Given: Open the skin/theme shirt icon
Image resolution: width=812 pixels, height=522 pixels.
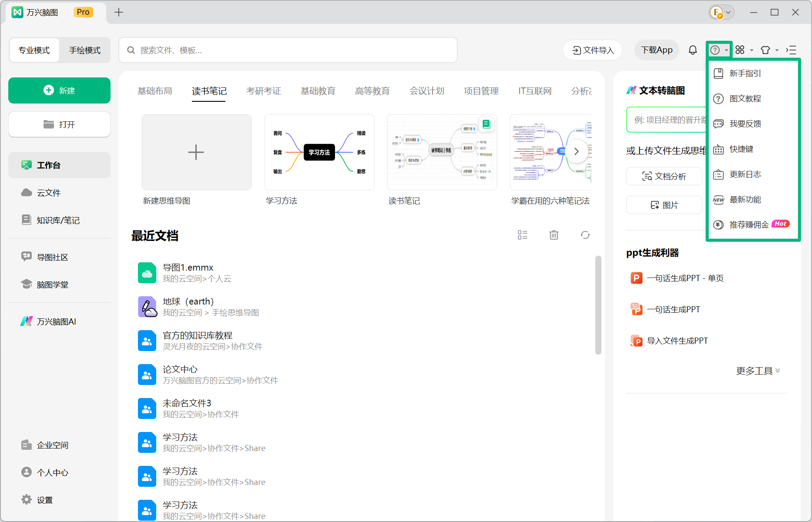Looking at the screenshot, I should pos(765,50).
